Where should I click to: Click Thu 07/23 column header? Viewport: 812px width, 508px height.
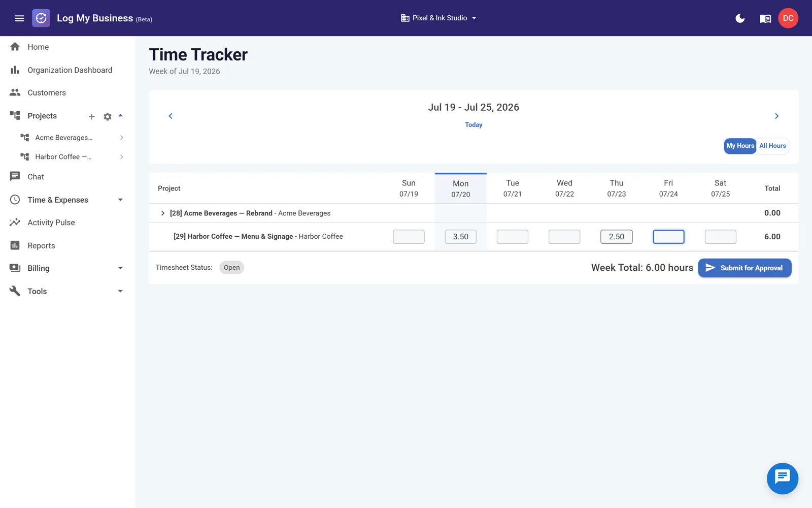pos(617,188)
